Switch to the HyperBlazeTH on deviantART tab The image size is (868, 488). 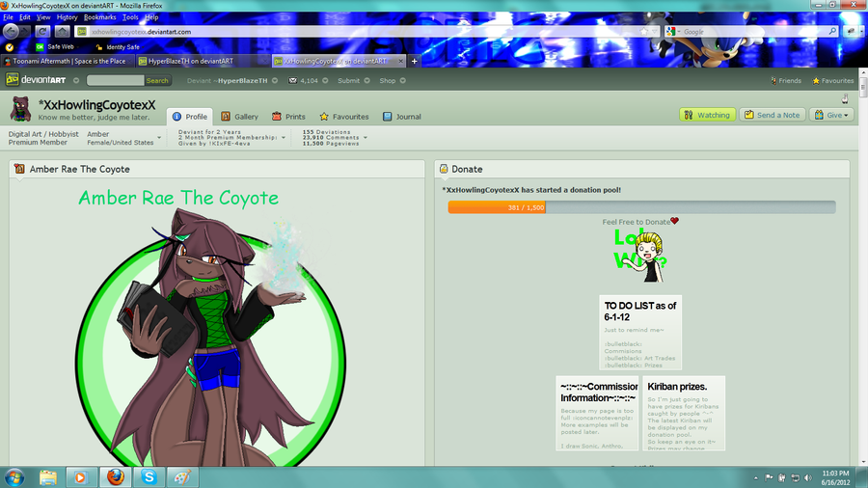click(x=203, y=61)
